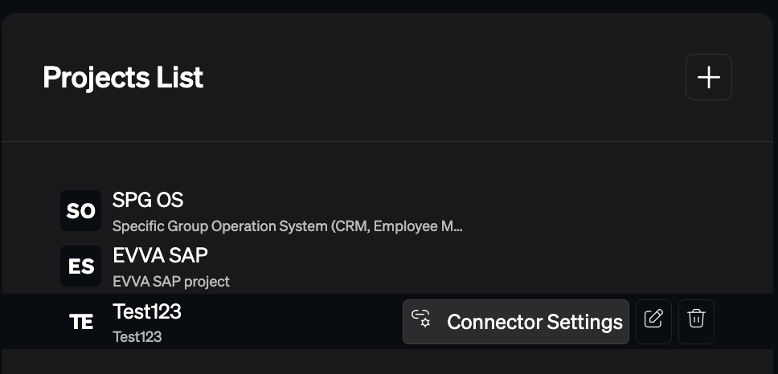Screen dimensions: 778x374
Task: Open Connector Settings text label for Test123
Action: point(534,322)
